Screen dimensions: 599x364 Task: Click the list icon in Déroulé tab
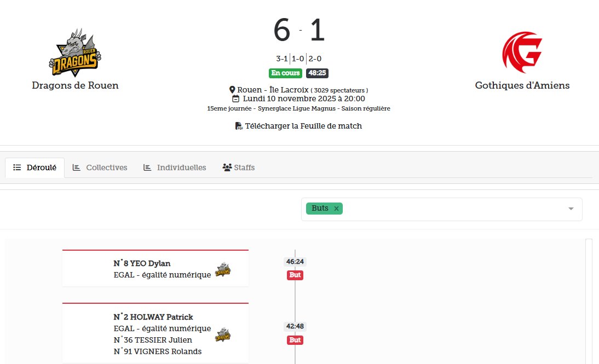click(17, 167)
